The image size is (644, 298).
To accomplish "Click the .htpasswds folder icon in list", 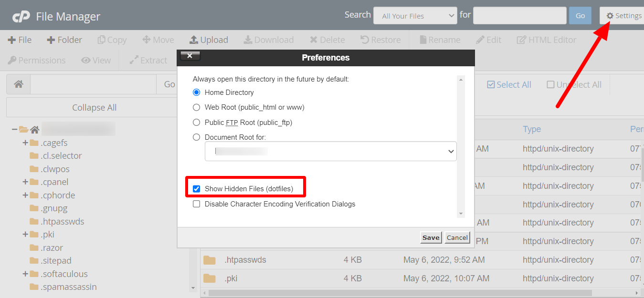I will click(x=210, y=260).
